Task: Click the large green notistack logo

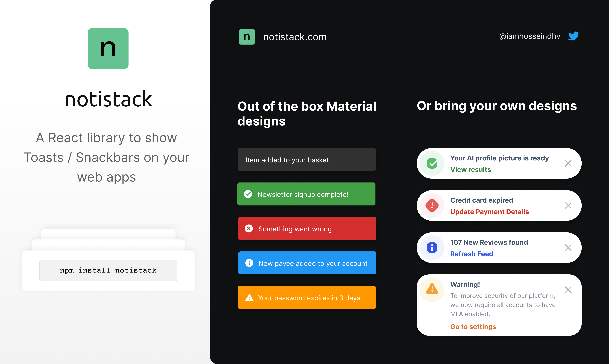Action: click(x=108, y=49)
